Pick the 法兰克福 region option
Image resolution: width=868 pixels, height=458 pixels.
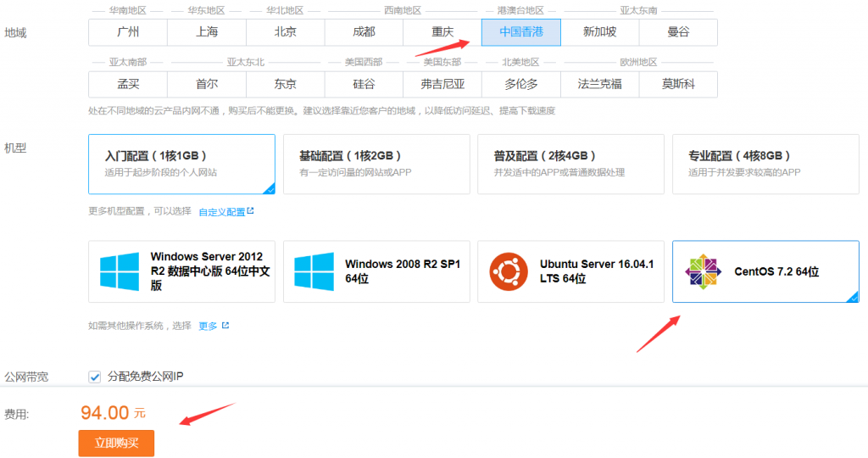[599, 84]
